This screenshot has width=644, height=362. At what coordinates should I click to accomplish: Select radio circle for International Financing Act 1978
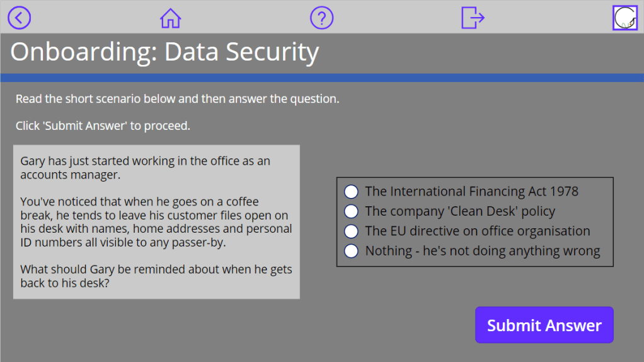(x=351, y=191)
